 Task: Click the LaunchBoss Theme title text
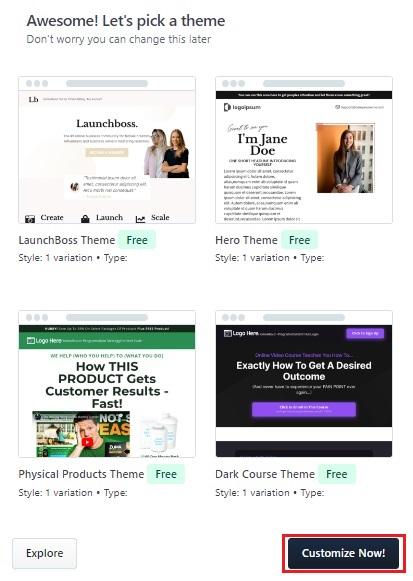click(67, 240)
